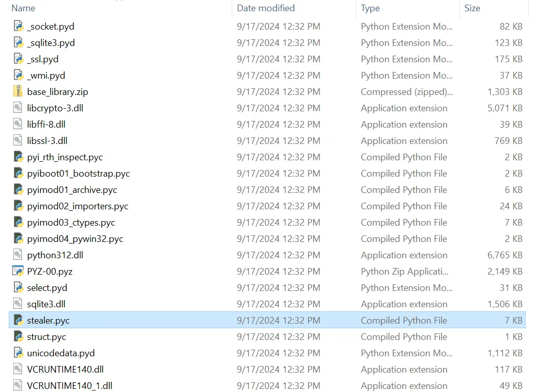The image size is (542, 392).
Task: Click the pyimod04_pywin32.pyc file icon
Action: (x=18, y=238)
